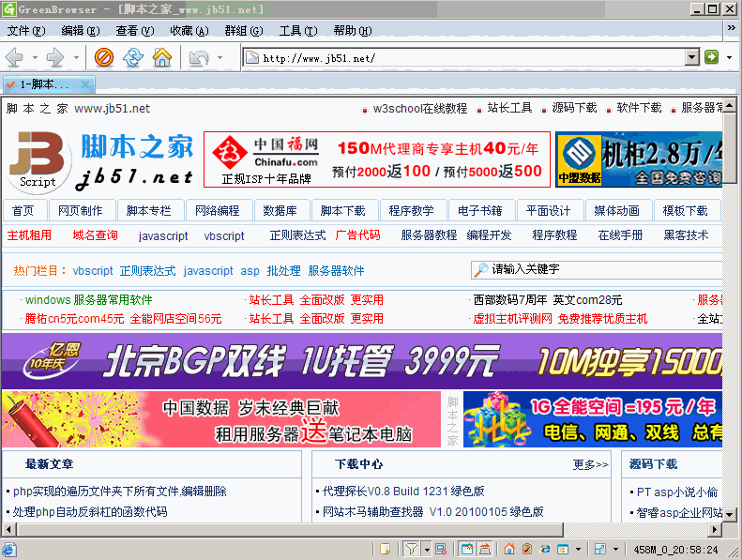Open the 网页制作 navigation tab
Viewport: 742px width, 560px height.
click(81, 211)
